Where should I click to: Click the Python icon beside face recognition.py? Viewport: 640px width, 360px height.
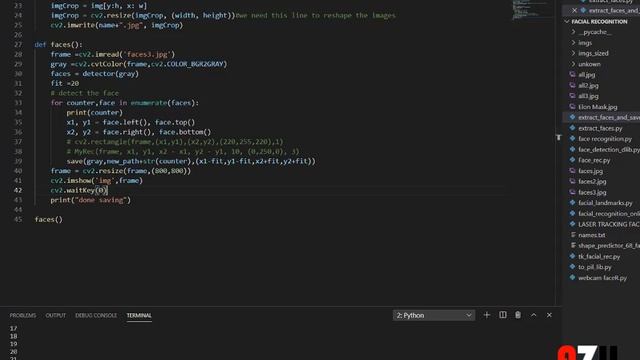572,139
